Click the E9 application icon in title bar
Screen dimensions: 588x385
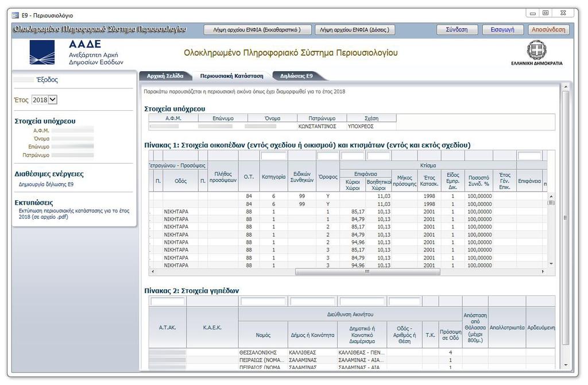(x=16, y=15)
